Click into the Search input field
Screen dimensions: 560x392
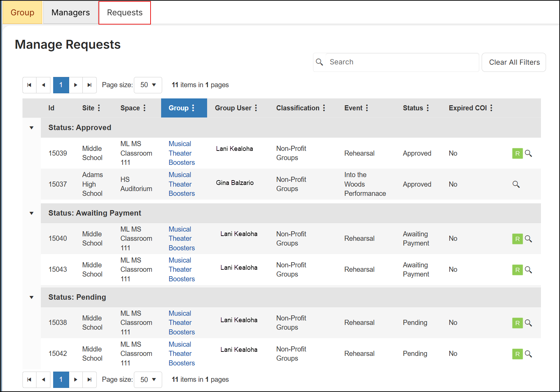click(402, 62)
